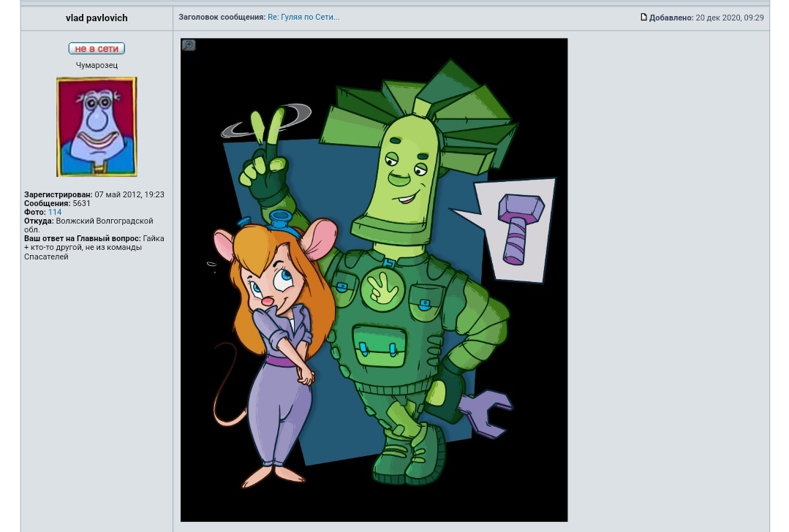Click the post date '20 дек 2020, 09:29'
Screen dimensions: 789x532
730,18
